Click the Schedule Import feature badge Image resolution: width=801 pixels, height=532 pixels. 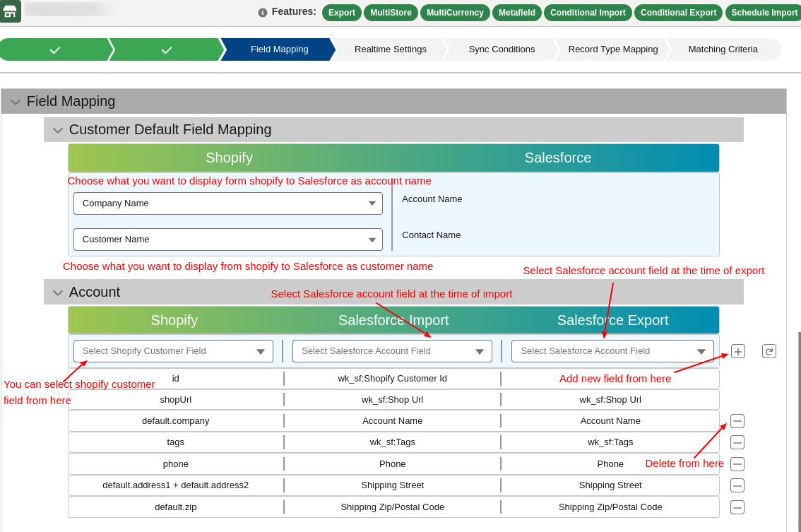coord(764,12)
